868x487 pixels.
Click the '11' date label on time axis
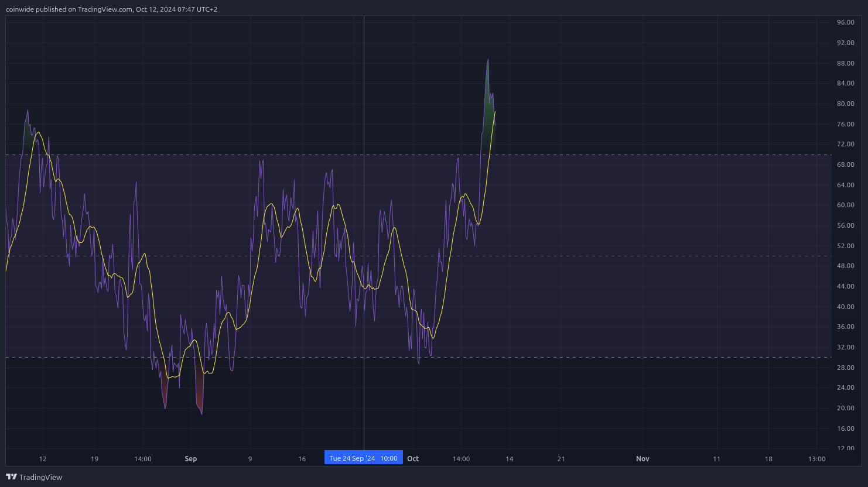click(x=716, y=459)
